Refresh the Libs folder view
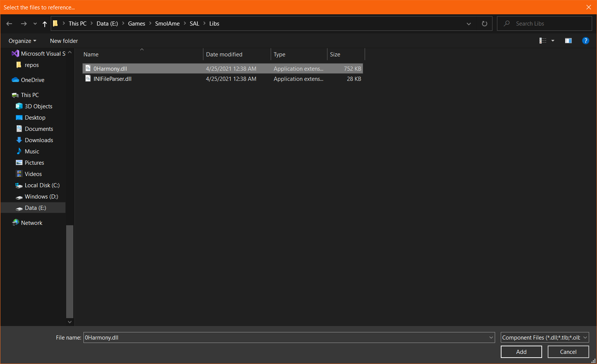Image resolution: width=597 pixels, height=364 pixels. tap(485, 24)
